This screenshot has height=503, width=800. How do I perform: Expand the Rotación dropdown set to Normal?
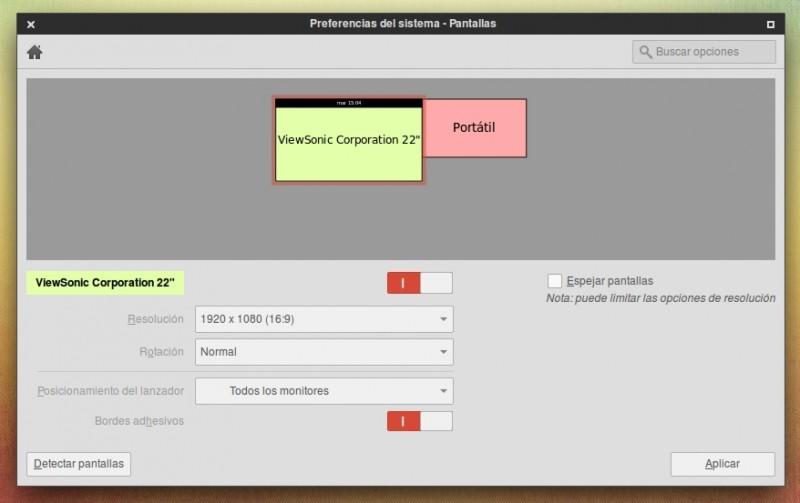click(323, 352)
